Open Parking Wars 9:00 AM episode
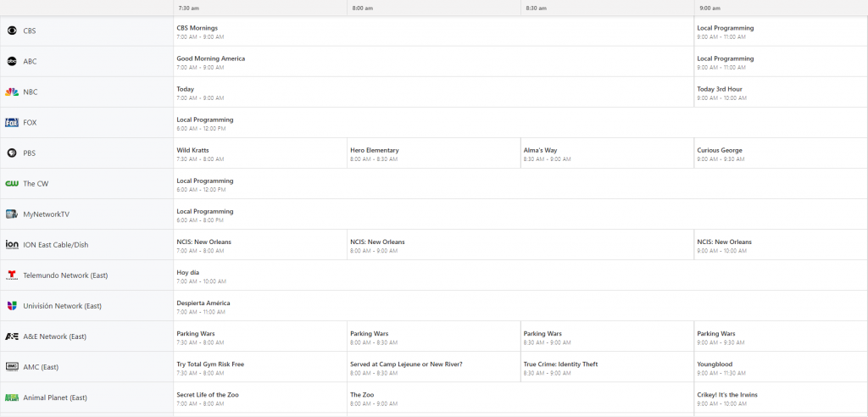 tap(781, 336)
